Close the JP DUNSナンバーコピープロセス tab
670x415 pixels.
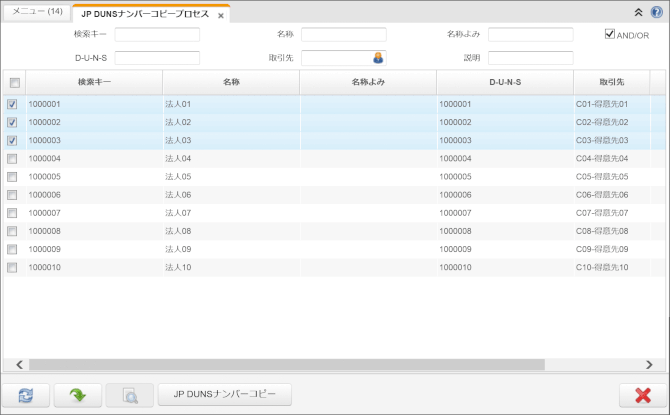[x=220, y=16]
